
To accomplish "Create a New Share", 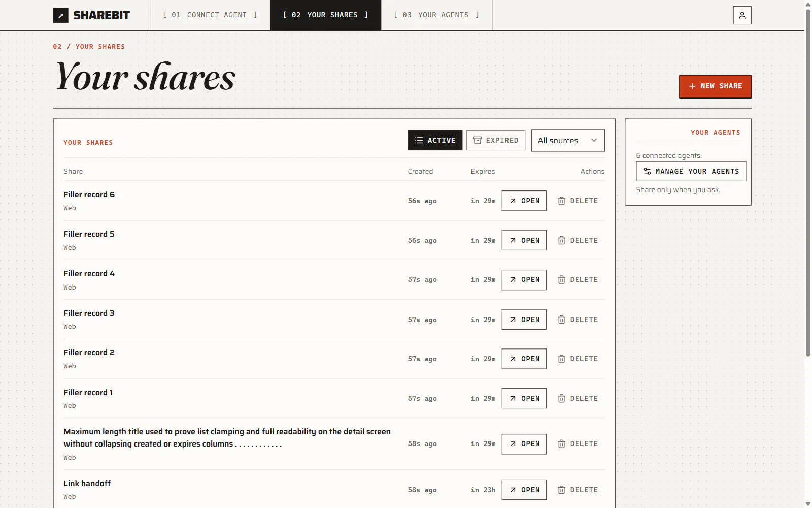I will pos(715,86).
